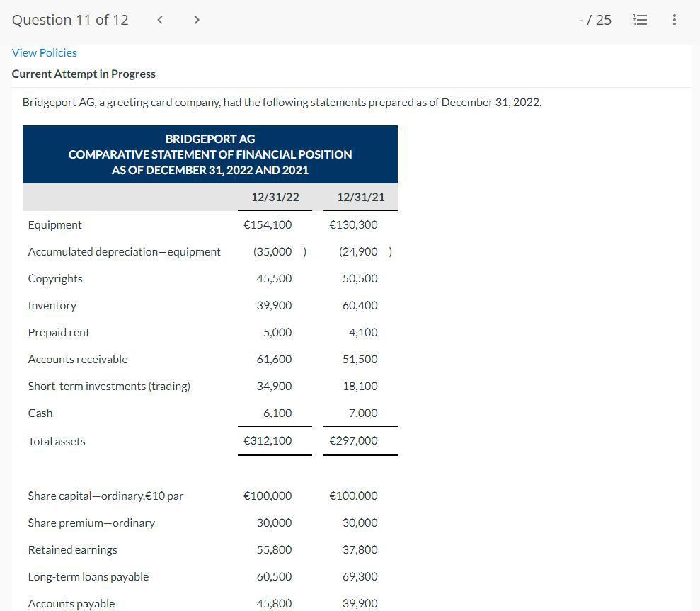Click the €100,000 share capital 2021 value
The height and width of the screenshot is (611, 700).
coord(353,496)
